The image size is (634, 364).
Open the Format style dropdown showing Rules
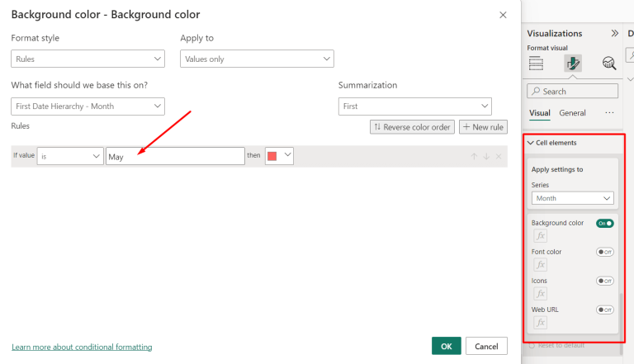88,59
